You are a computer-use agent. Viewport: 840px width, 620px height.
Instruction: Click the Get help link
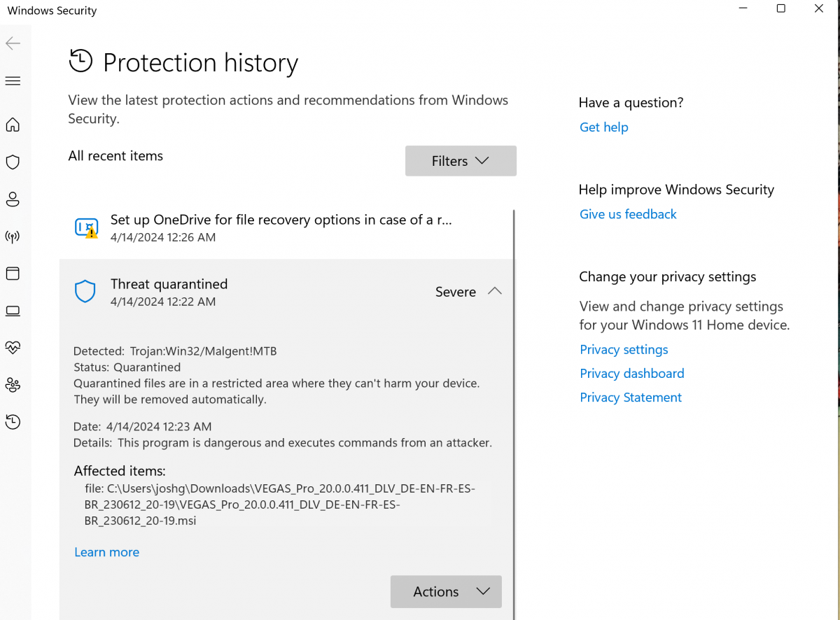tap(604, 127)
